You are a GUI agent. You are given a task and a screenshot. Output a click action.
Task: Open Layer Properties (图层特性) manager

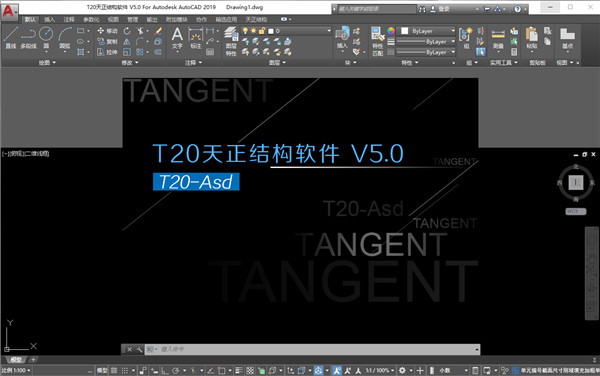pyautogui.click(x=231, y=41)
